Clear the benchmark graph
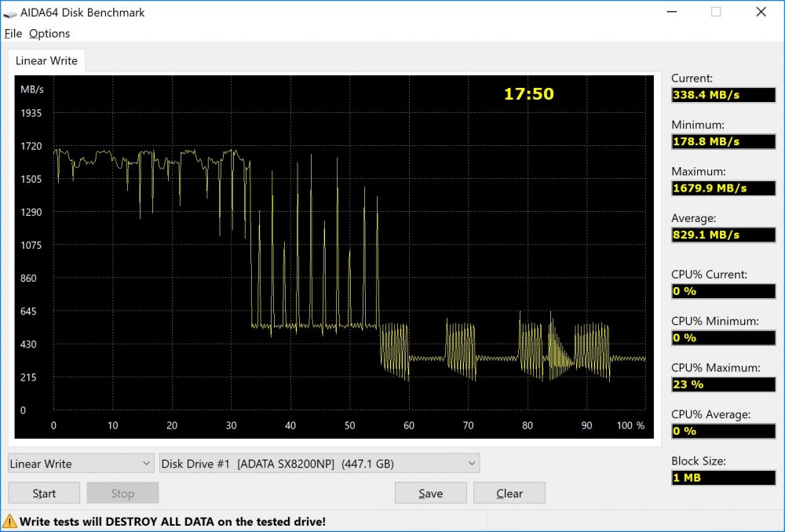Viewport: 785px width, 532px height. click(x=509, y=493)
